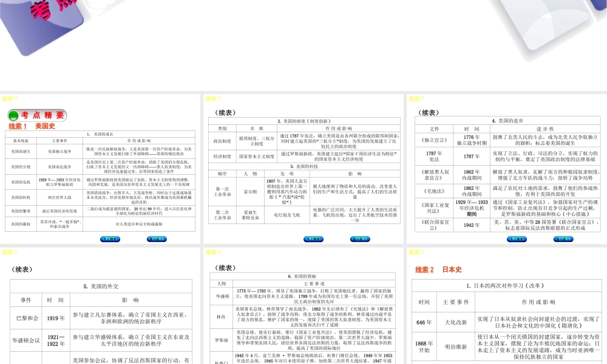Click the 华盛顿 person cell in leaders table

point(222,296)
